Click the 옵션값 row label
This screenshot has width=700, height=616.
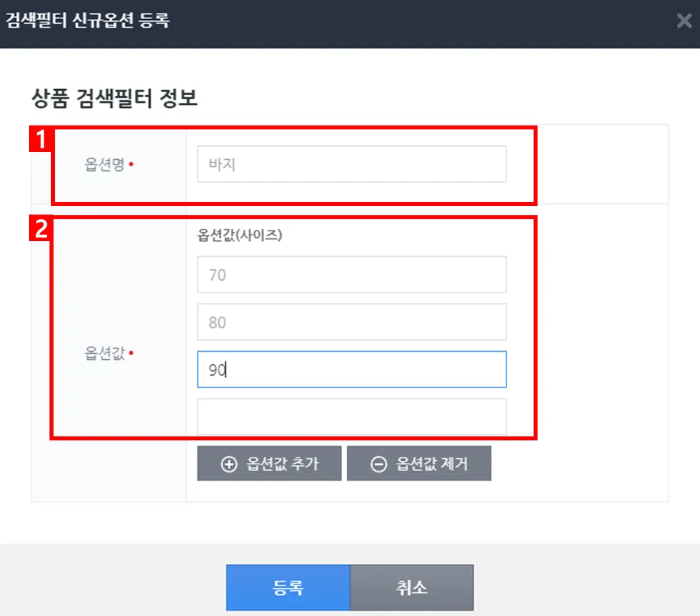[104, 354]
